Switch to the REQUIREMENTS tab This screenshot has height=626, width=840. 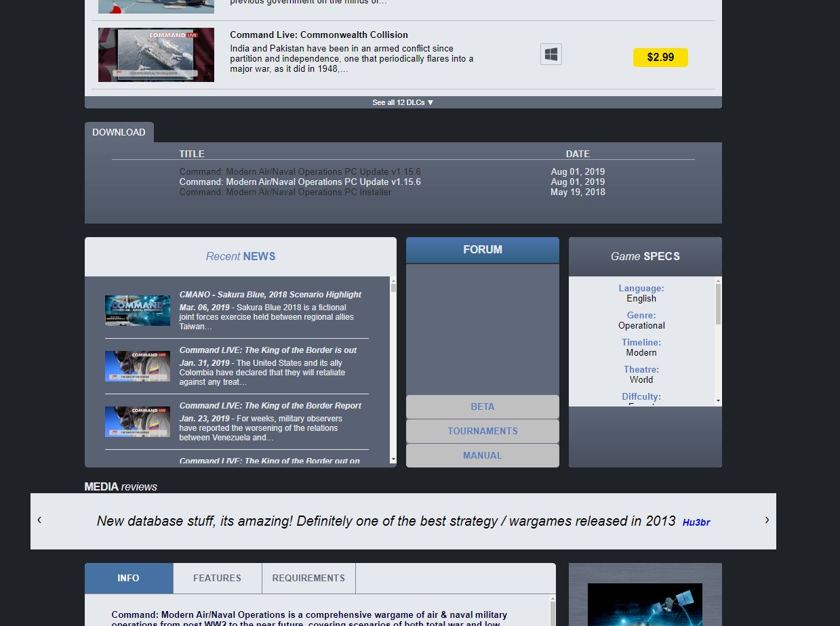tap(308, 578)
